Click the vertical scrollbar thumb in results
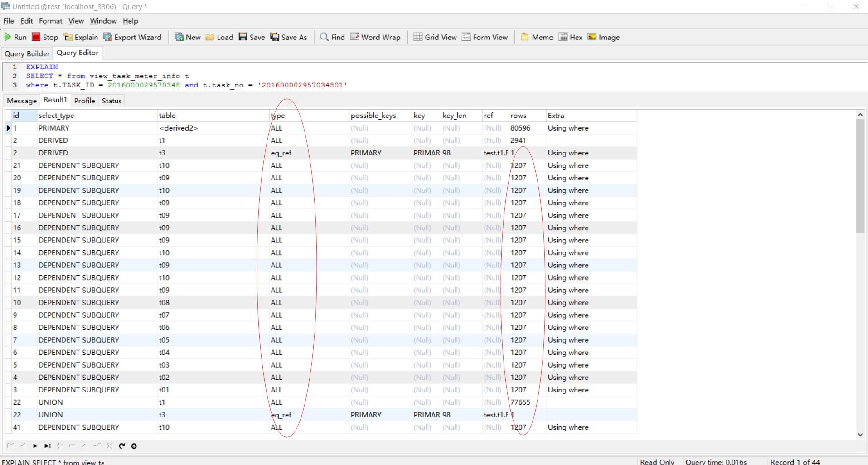 pyautogui.click(x=860, y=177)
